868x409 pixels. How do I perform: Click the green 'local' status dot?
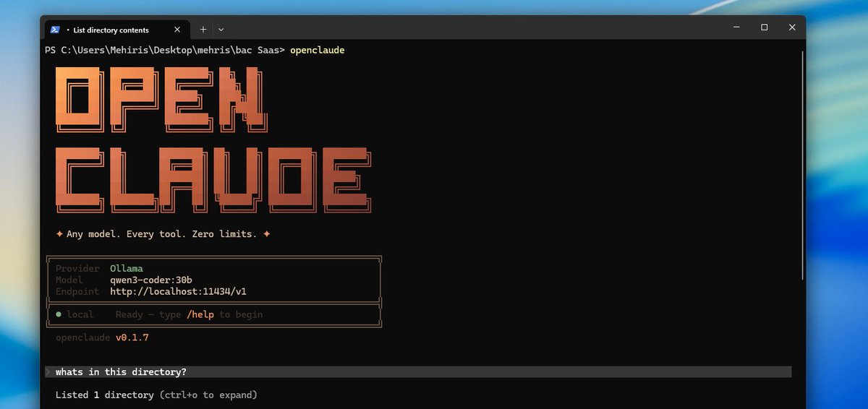[59, 314]
